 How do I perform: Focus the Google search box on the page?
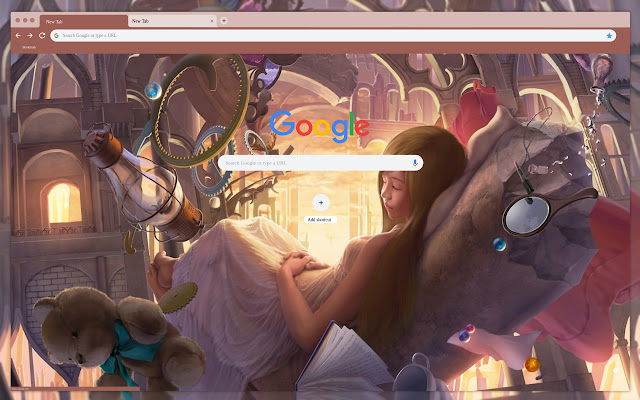pos(320,163)
